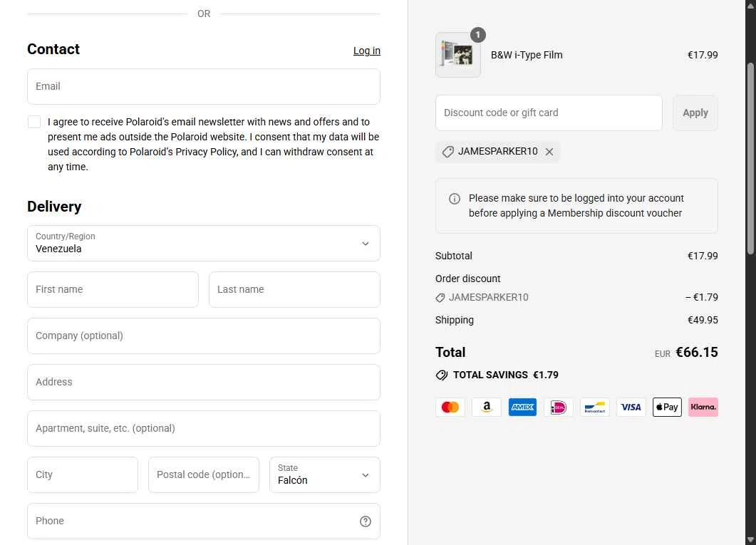Click the page vertical scrollbar thumb

[x=750, y=158]
